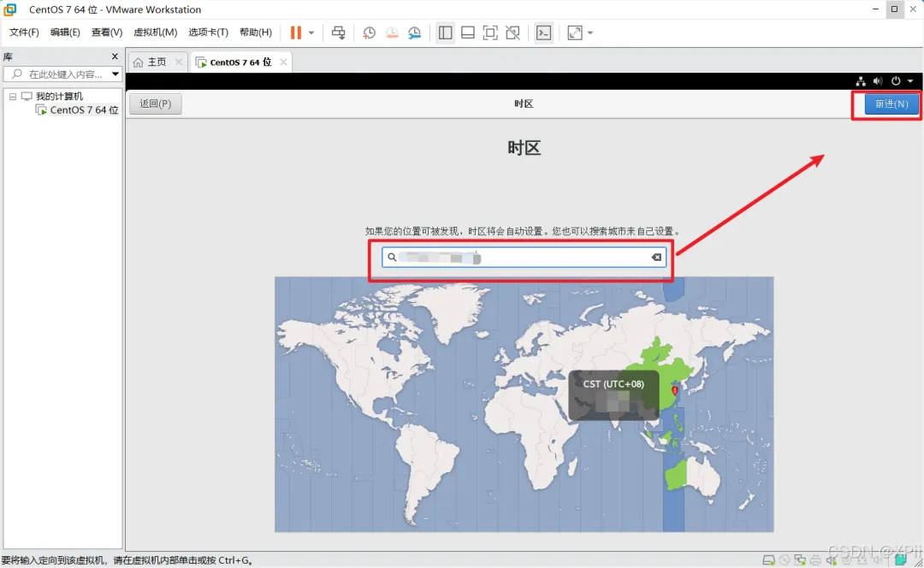Open the 帮助(H) menu
This screenshot has height=568, width=924.
pos(256,33)
